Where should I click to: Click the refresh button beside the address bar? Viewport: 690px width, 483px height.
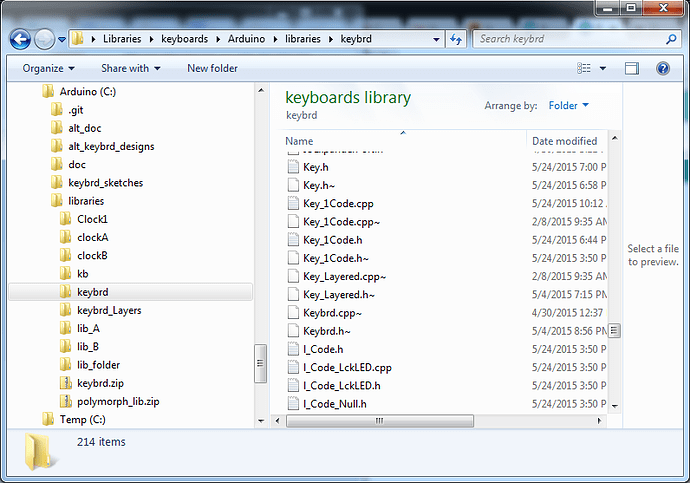click(x=455, y=39)
